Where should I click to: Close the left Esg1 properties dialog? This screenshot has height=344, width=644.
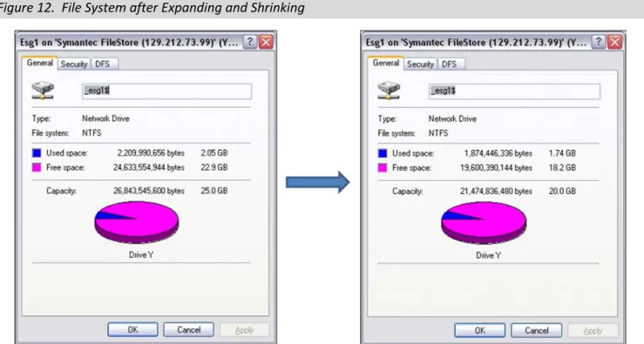click(266, 42)
